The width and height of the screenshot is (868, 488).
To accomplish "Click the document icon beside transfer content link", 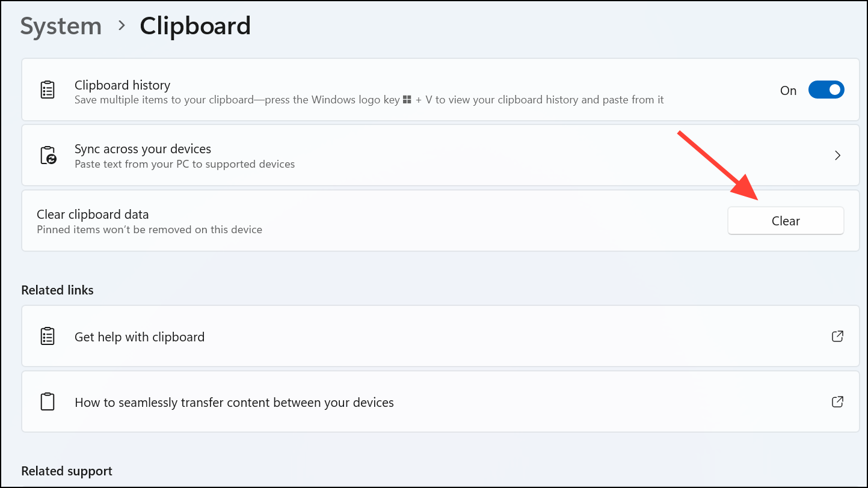I will (47, 401).
